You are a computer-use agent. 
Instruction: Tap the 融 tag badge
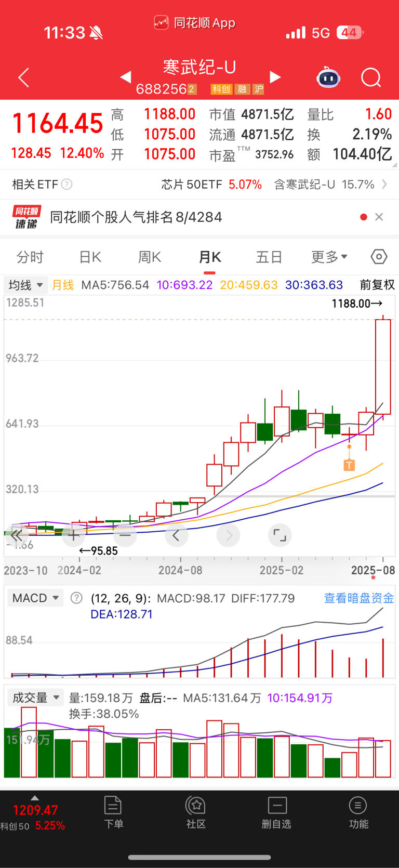click(242, 89)
